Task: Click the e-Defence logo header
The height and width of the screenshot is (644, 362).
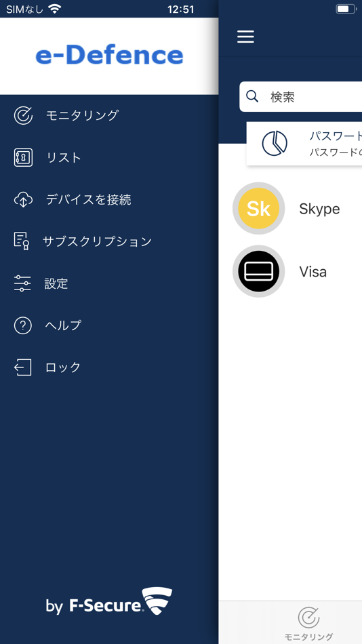Action: 109,56
